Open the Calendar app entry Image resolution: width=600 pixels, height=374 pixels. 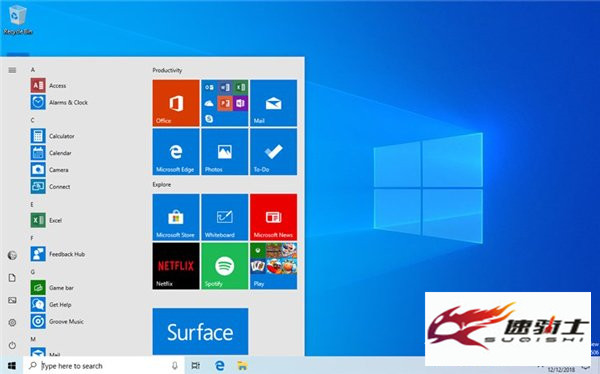[51, 153]
